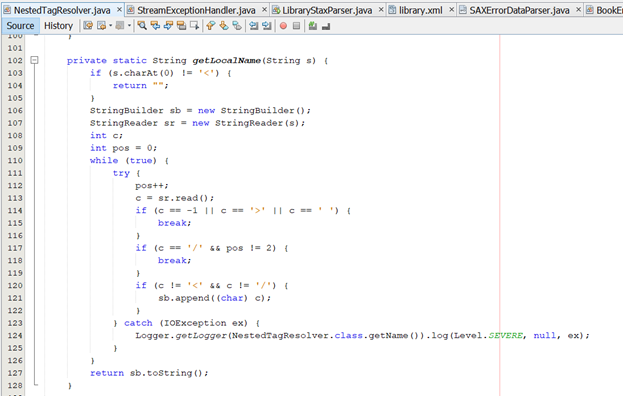Close the StreamExceptionHandler.java tab
The image size is (623, 396).
(x=265, y=10)
